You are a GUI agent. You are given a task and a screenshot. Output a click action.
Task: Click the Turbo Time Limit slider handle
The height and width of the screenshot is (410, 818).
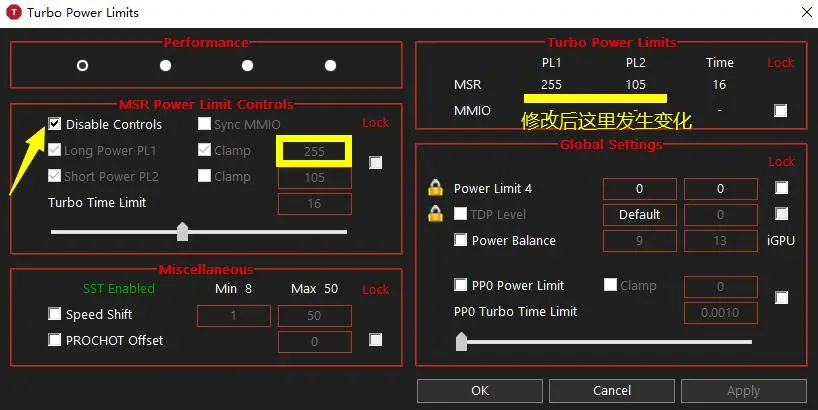point(182,232)
